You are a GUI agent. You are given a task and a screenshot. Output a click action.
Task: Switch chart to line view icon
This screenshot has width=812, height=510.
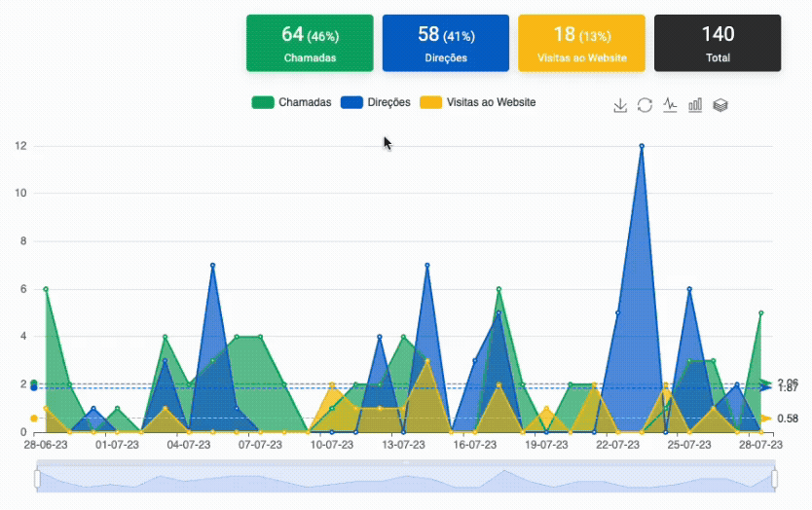tap(670, 105)
